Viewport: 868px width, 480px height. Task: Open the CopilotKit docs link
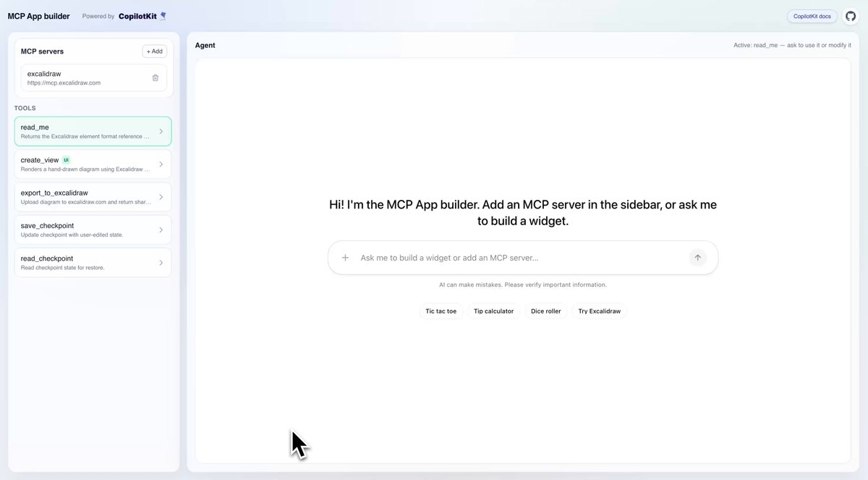pos(812,16)
